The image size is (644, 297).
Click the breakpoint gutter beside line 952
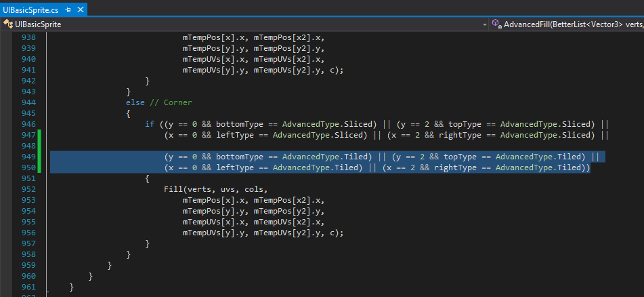pyautogui.click(x=7, y=189)
